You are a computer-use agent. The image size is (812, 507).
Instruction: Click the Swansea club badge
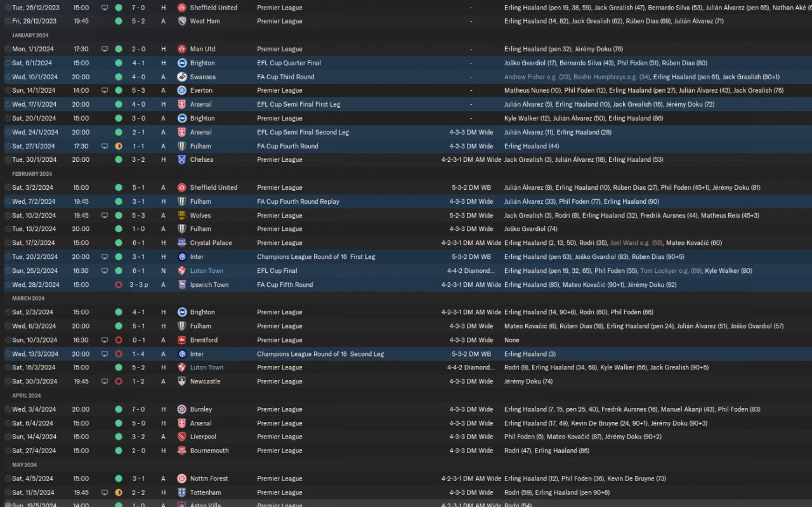pos(182,77)
